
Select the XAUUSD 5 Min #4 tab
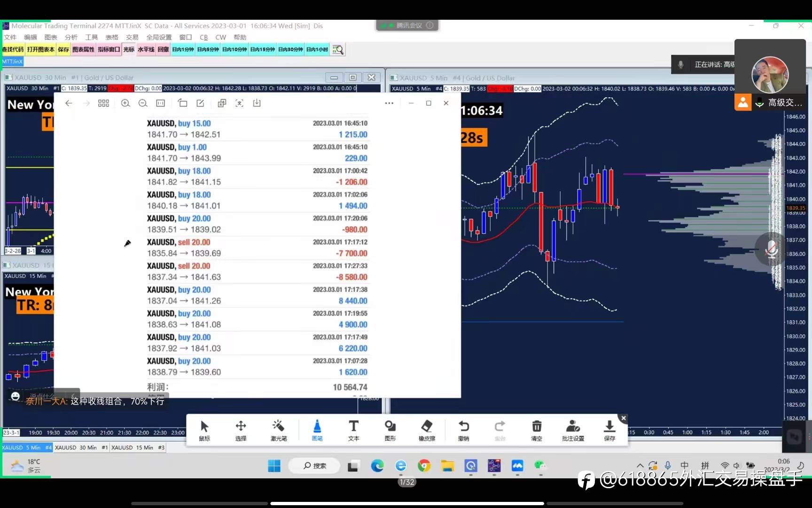click(27, 447)
